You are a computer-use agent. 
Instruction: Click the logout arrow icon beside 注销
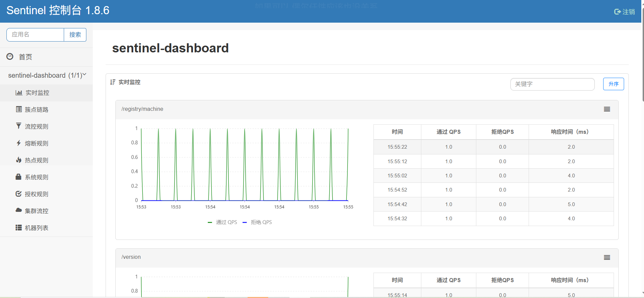tap(617, 12)
